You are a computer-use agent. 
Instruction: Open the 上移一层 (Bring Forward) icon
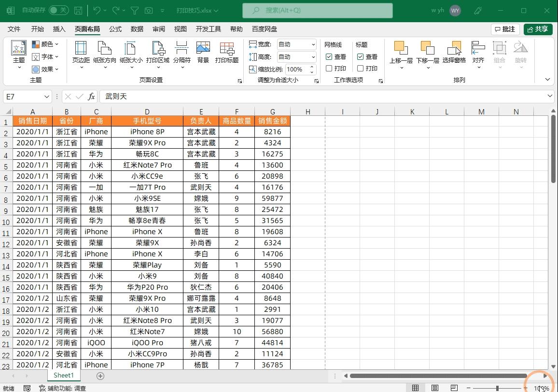coord(401,53)
